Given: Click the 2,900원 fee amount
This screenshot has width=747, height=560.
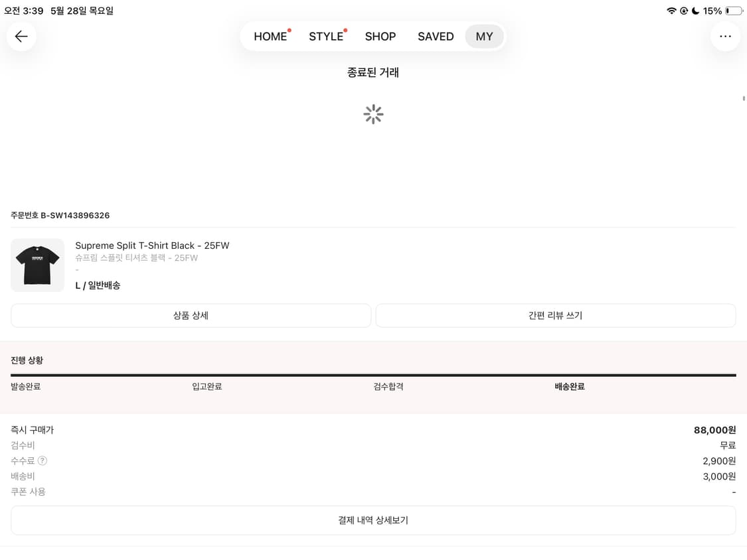Looking at the screenshot, I should [719, 460].
